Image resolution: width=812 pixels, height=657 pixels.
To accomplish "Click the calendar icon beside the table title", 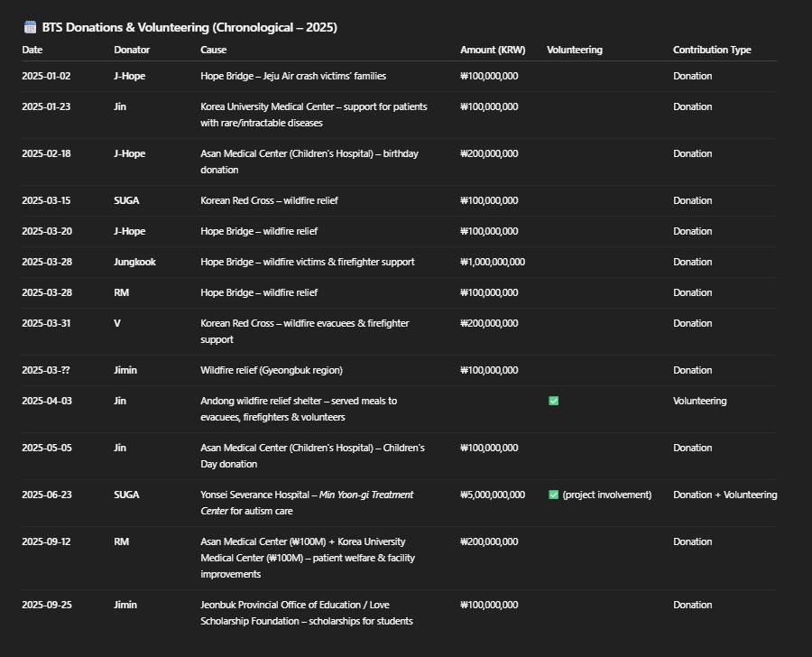I will tap(30, 27).
